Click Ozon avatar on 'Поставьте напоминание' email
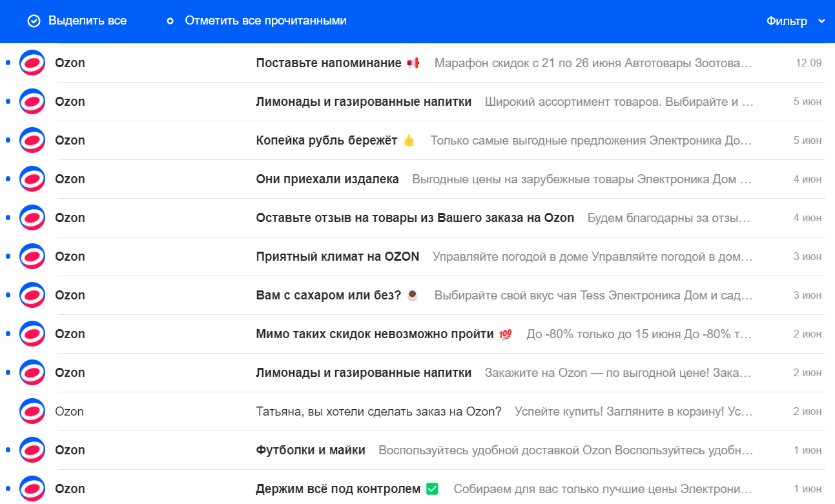This screenshot has height=504, width=835. point(32,63)
